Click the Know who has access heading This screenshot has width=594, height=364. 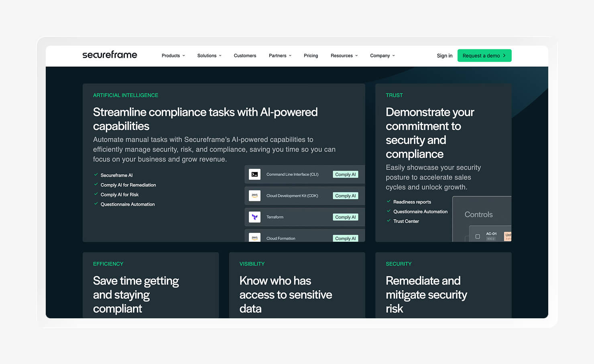click(286, 294)
